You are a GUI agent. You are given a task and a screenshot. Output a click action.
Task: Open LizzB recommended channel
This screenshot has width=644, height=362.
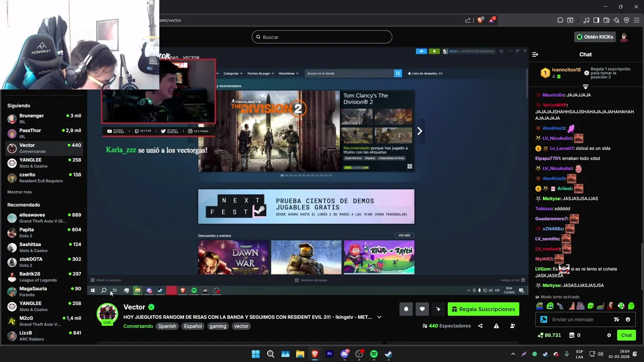pos(44,336)
